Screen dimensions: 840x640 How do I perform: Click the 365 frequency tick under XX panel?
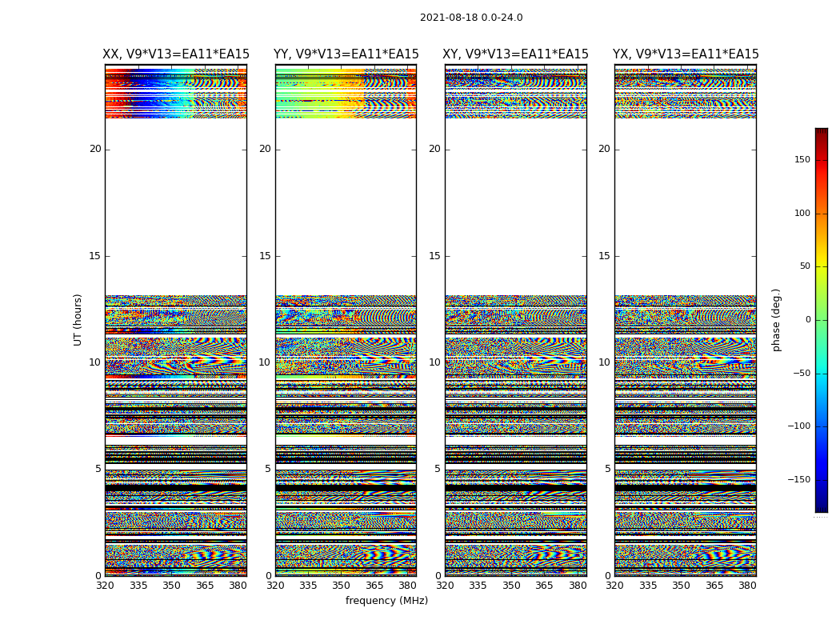(x=205, y=586)
